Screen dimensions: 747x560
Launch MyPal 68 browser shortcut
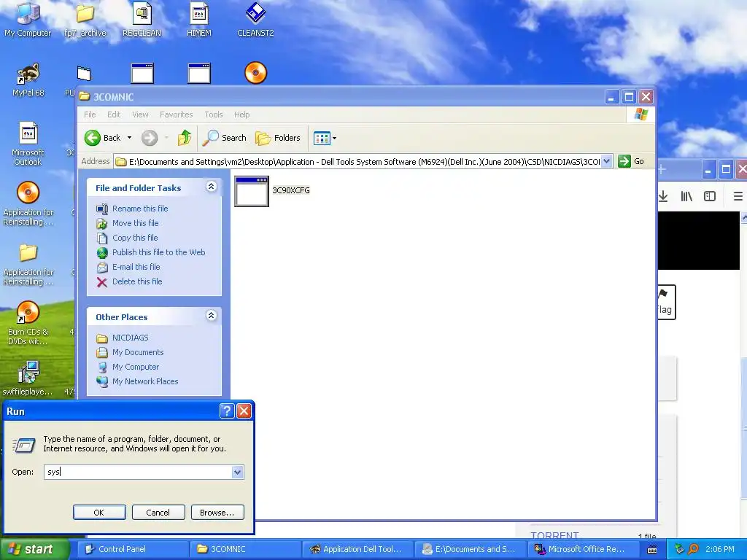28,79
